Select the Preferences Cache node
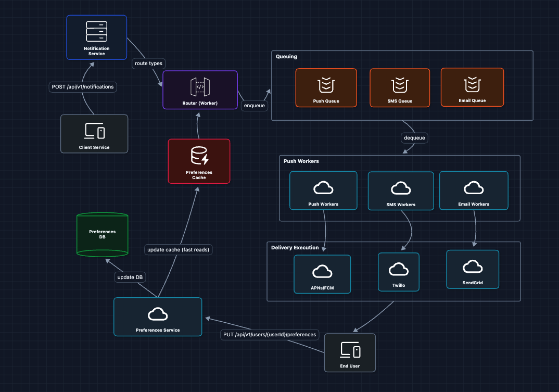 click(x=199, y=161)
